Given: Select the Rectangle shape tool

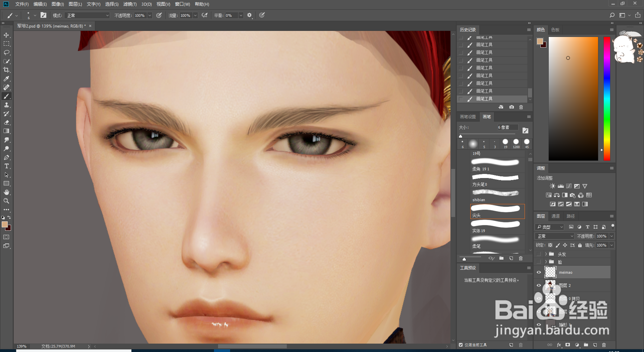Looking at the screenshot, I should (6, 184).
